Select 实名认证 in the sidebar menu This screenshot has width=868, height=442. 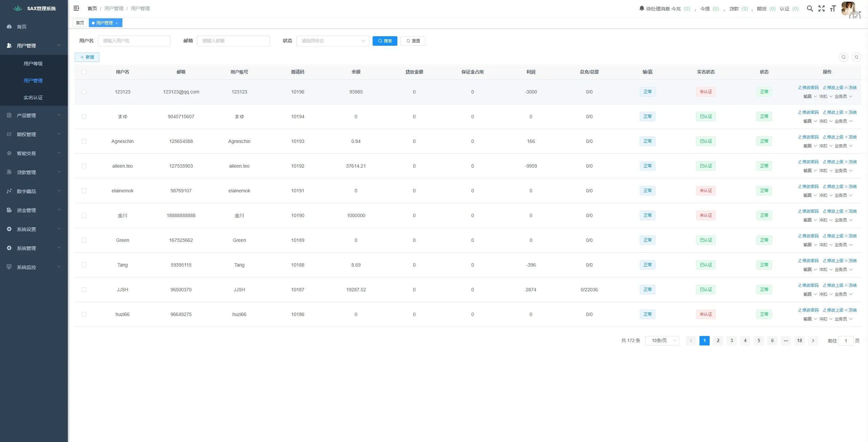click(33, 98)
